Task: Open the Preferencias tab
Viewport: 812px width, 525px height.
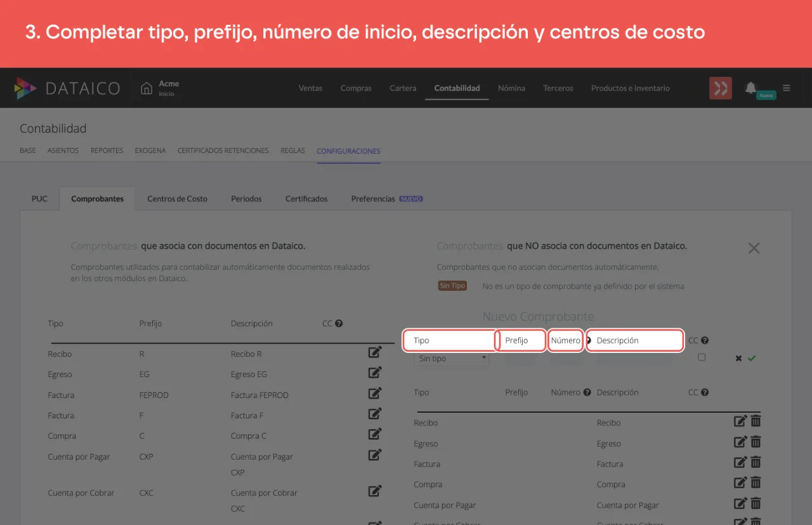Action: pos(387,199)
